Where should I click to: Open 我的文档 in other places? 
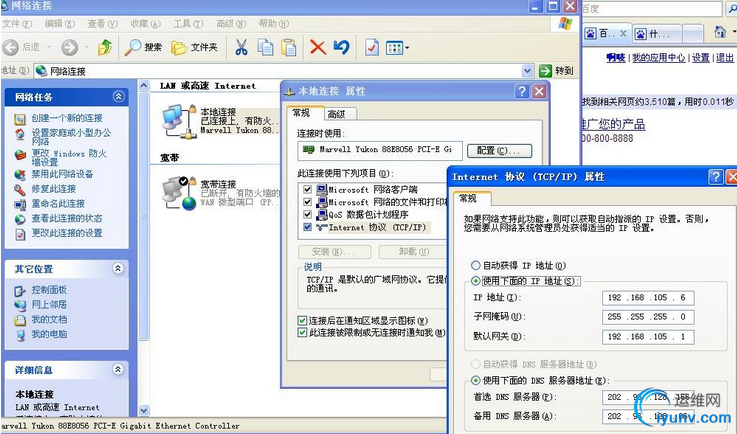click(x=49, y=319)
